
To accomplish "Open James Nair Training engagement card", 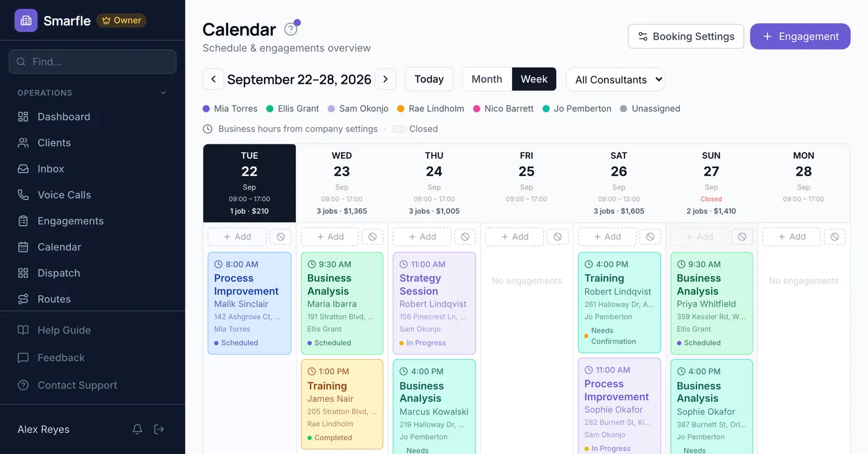I will [x=342, y=404].
